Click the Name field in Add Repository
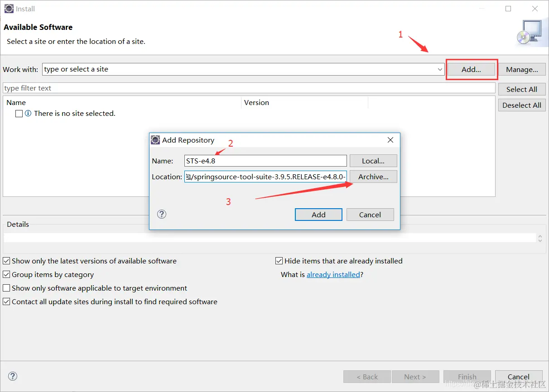Image resolution: width=549 pixels, height=392 pixels. pyautogui.click(x=265, y=161)
